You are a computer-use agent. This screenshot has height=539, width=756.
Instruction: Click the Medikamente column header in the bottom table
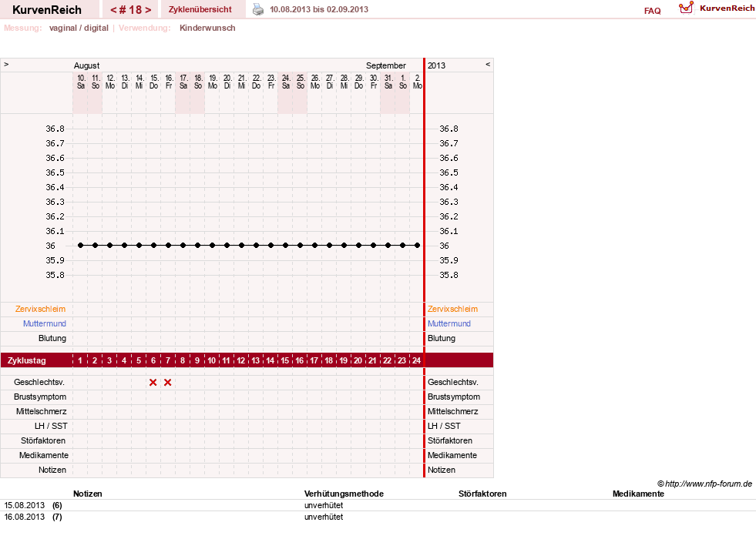click(x=638, y=494)
